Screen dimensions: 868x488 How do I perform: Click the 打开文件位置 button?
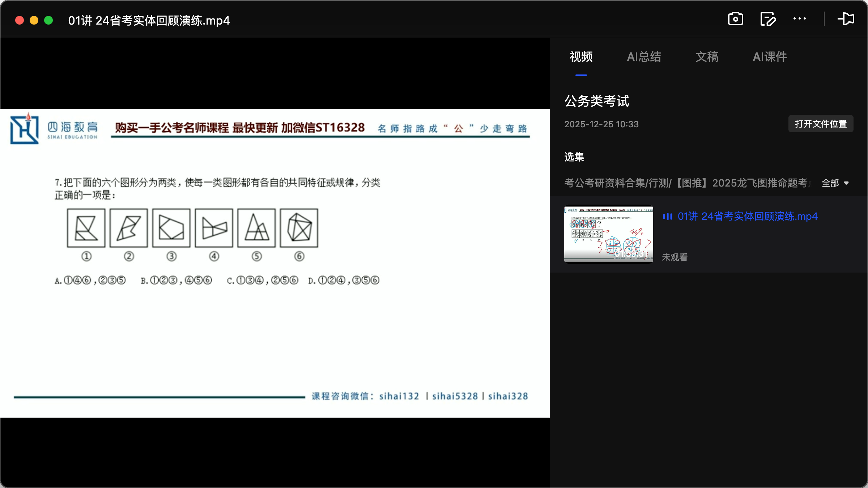820,124
